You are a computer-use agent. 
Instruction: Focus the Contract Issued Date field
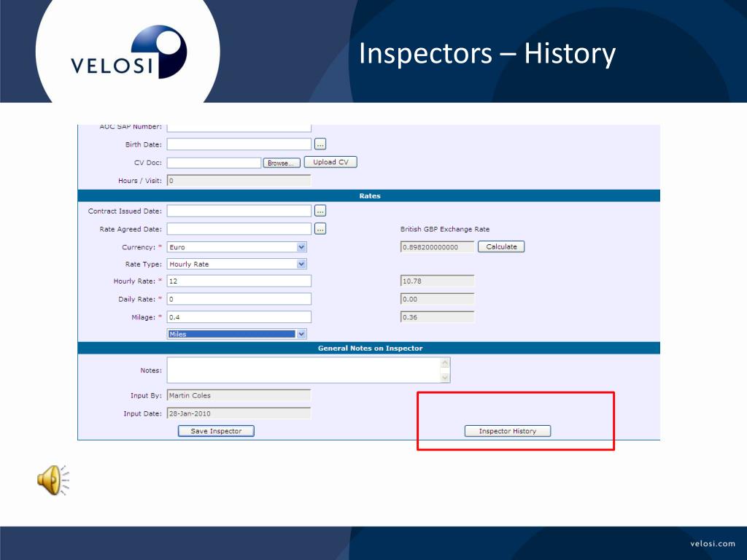[x=239, y=211]
